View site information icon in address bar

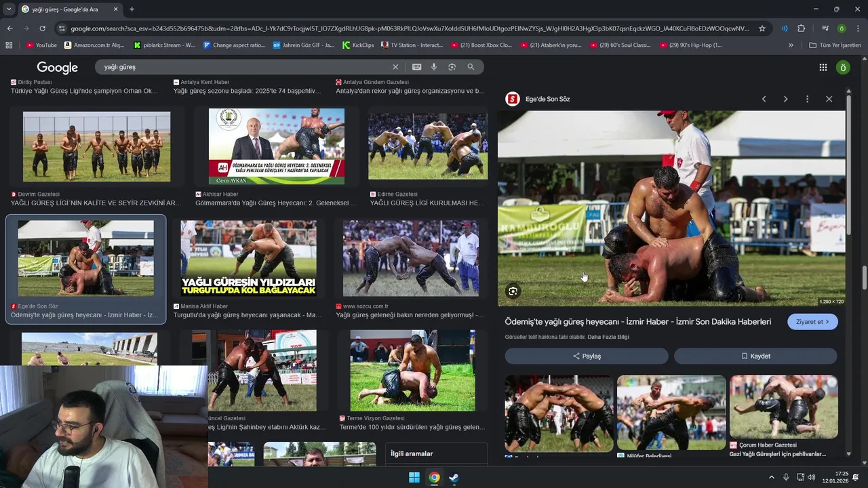click(62, 28)
